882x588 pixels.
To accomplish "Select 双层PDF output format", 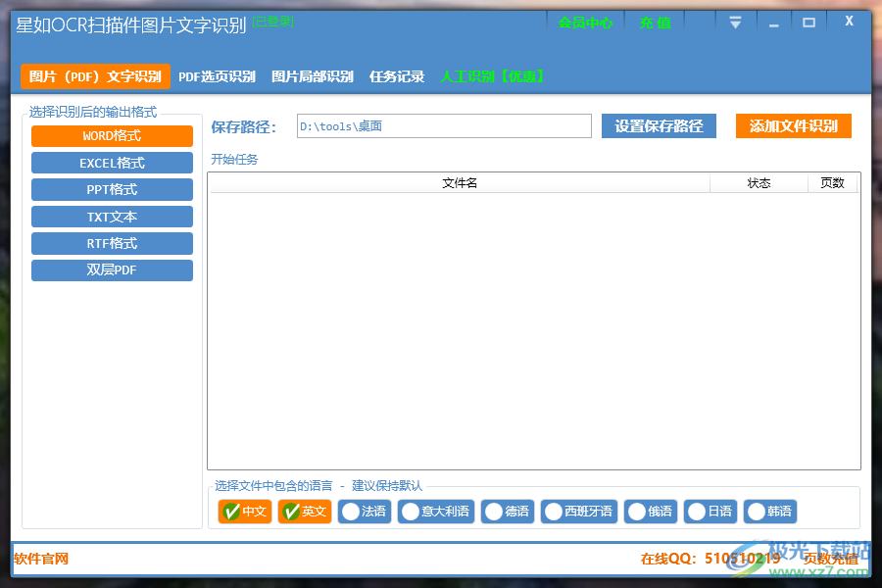I will point(112,269).
